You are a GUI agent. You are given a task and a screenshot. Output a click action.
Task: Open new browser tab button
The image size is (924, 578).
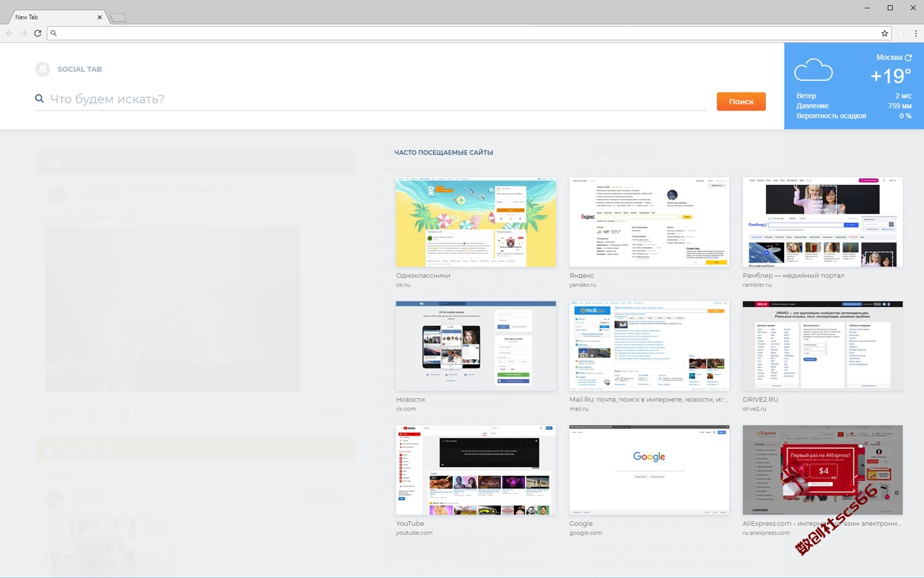[118, 17]
